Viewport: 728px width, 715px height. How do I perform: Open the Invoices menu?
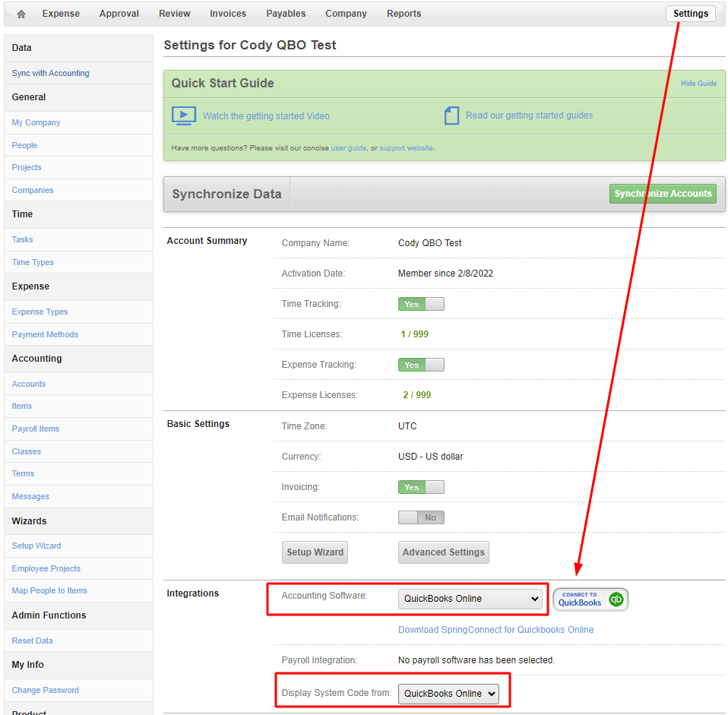click(228, 14)
